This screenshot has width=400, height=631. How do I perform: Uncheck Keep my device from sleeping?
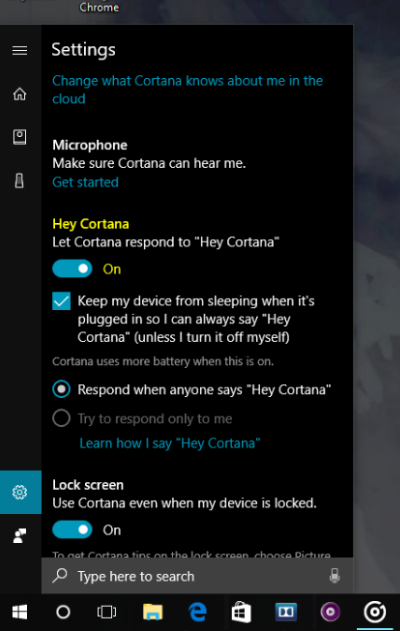pyautogui.click(x=62, y=301)
